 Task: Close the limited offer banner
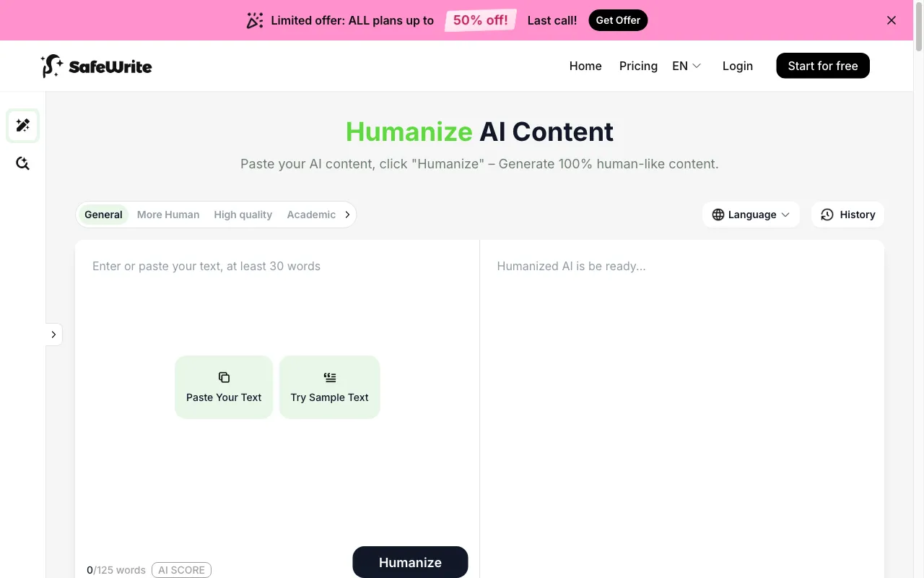point(892,20)
